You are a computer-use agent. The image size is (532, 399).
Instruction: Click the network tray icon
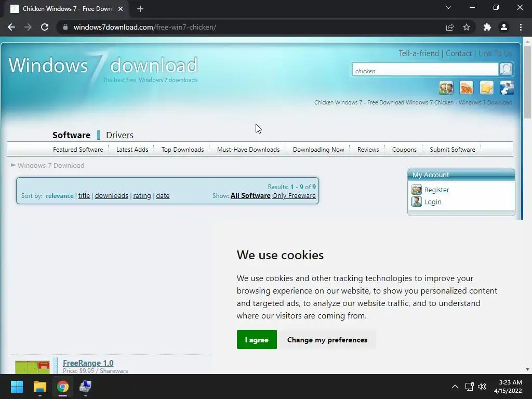click(470, 387)
